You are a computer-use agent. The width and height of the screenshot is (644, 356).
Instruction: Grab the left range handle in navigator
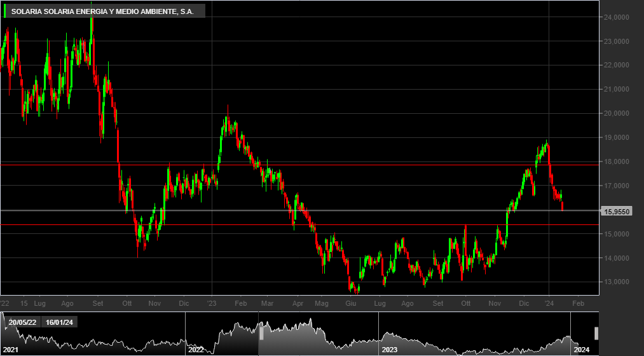[261, 333]
